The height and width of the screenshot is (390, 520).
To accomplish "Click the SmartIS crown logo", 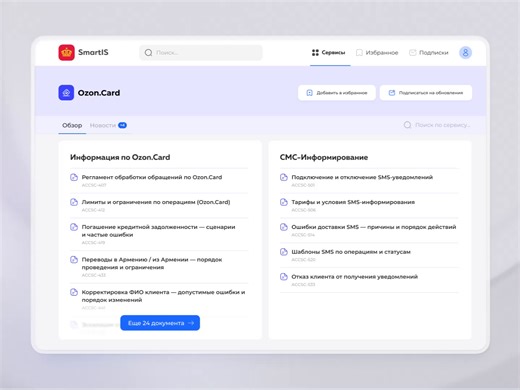I will click(x=67, y=52).
